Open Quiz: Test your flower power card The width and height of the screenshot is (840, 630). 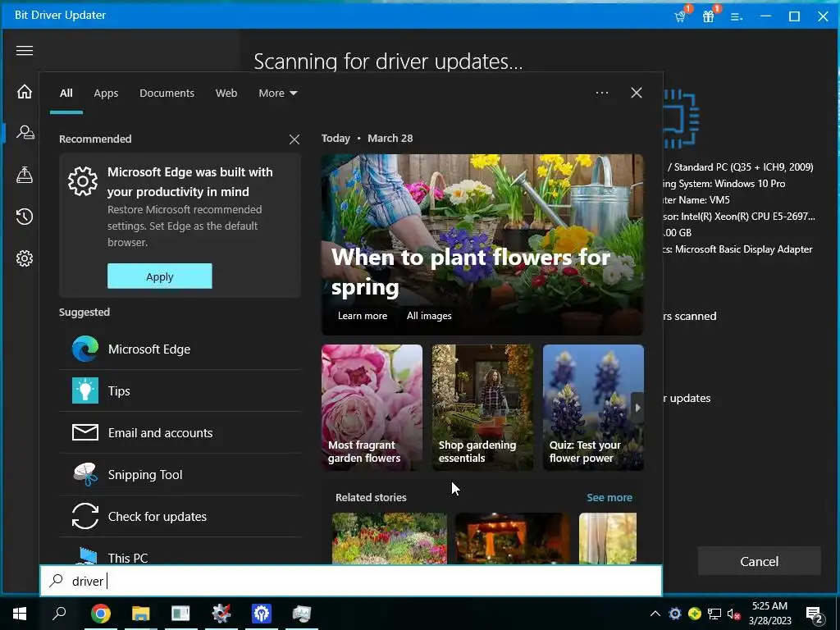click(x=593, y=408)
